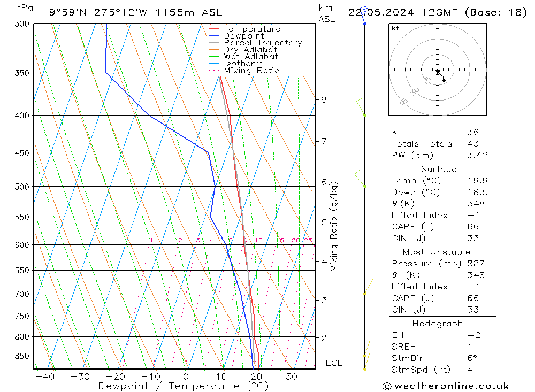
Task: Click the "Dewpoint / Temperature (°C)" axis title
Action: click(183, 386)
